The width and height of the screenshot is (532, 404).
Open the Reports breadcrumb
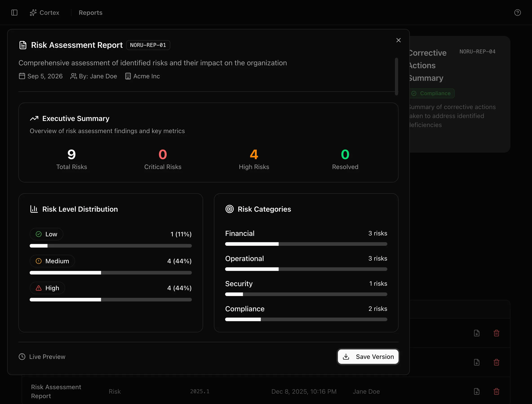[91, 13]
